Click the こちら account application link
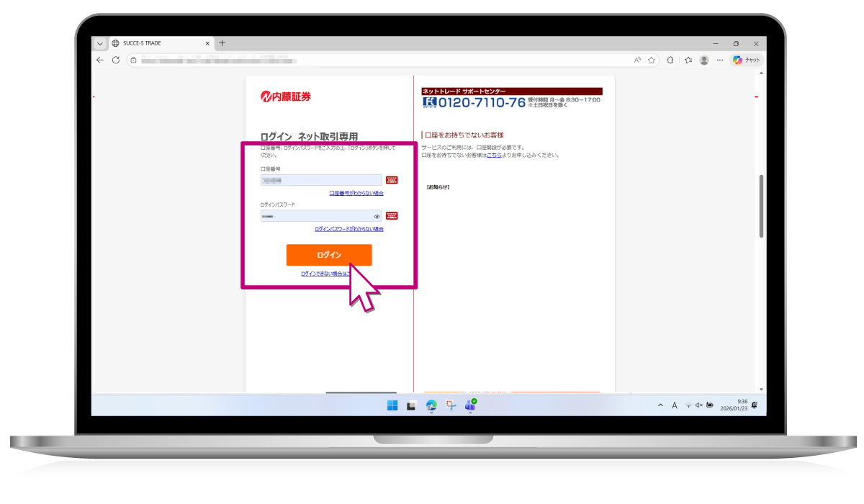The image size is (864, 504). pos(493,155)
